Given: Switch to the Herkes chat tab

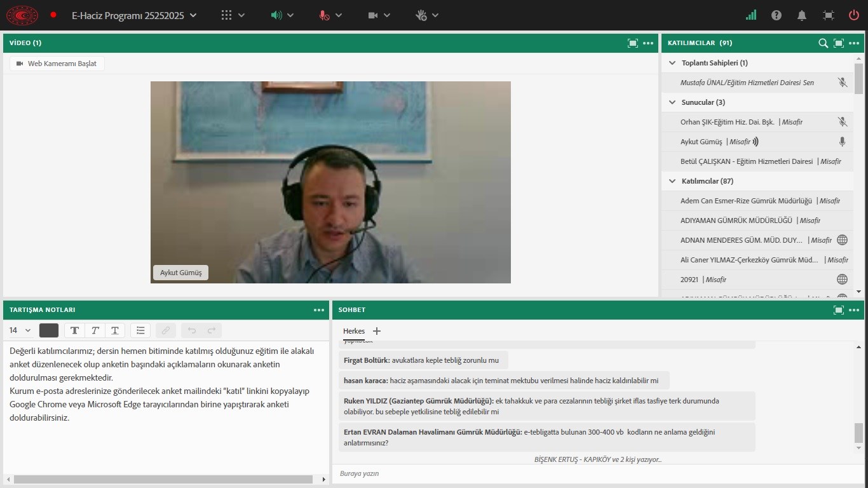Looking at the screenshot, I should pyautogui.click(x=354, y=331).
